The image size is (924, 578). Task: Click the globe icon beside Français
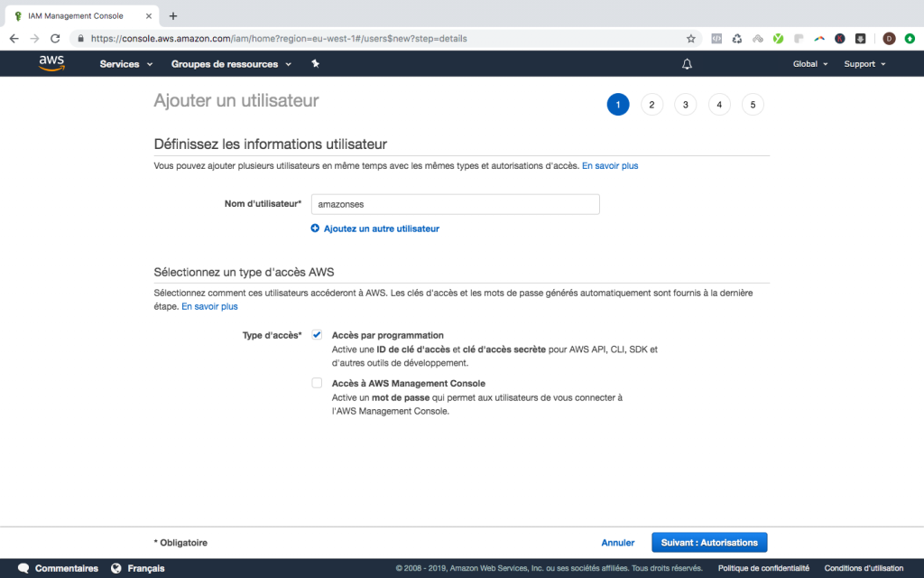click(116, 568)
